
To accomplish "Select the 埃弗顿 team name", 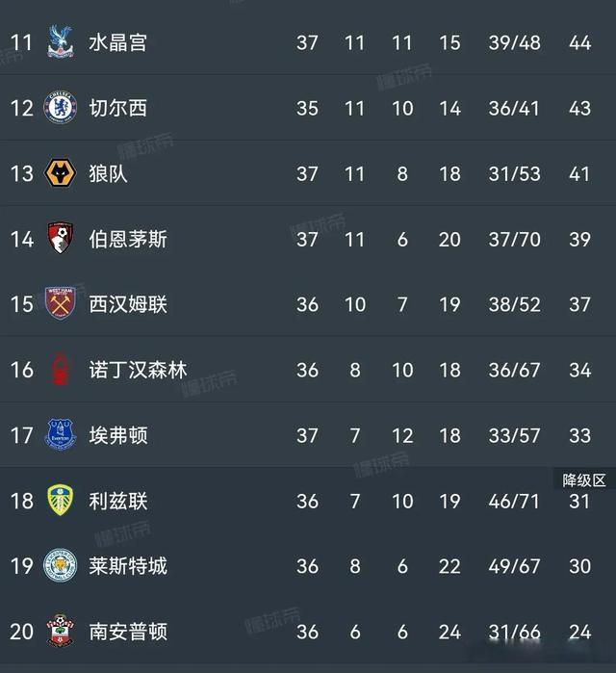I will point(117,435).
